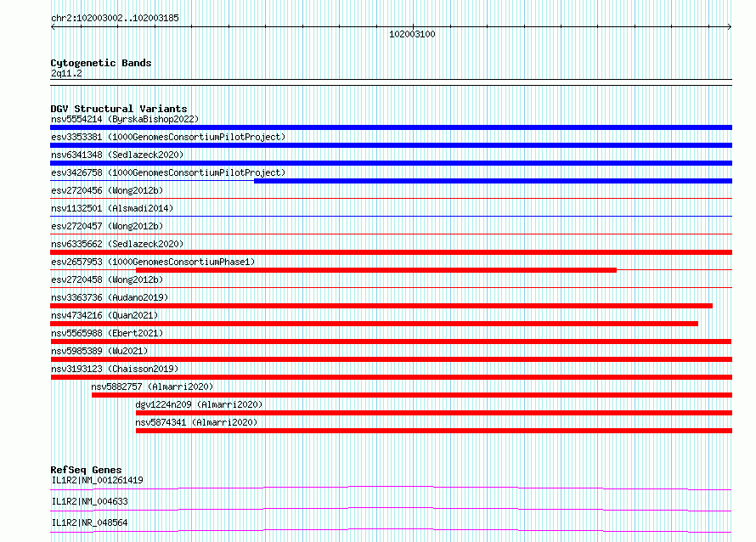Open the DGV Structural Variants track title
Screen dimensions: 756x542
119,109
